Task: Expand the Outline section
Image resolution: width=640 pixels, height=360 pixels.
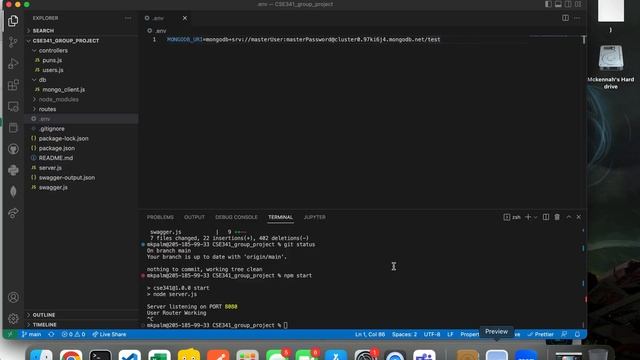Action: point(81,315)
